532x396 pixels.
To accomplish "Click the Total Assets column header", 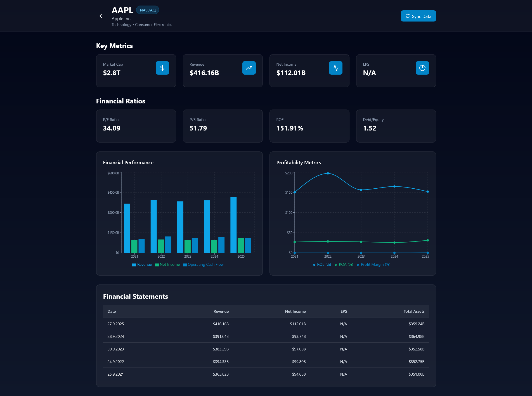I will pyautogui.click(x=414, y=311).
